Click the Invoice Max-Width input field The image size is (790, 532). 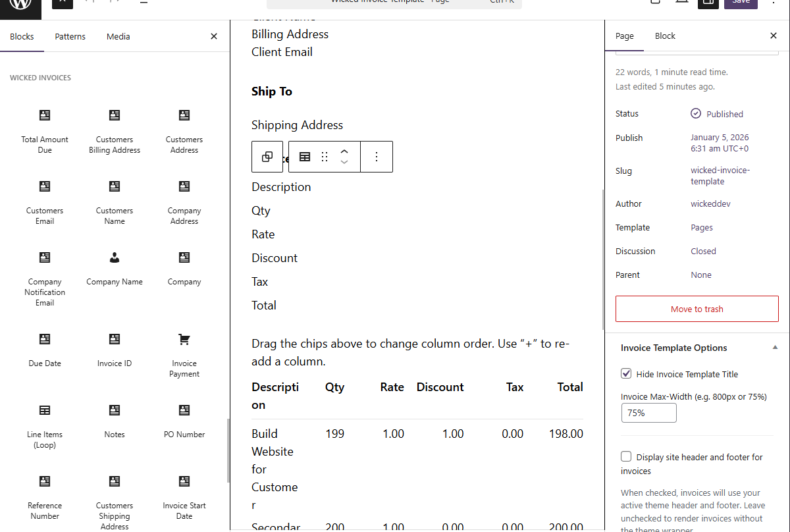click(648, 413)
